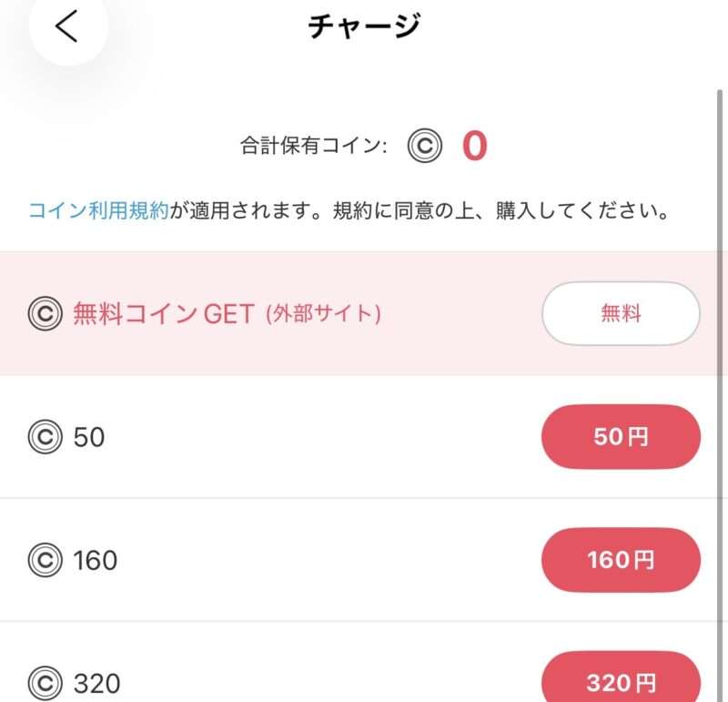Tap coin icon in free coin banner
The height and width of the screenshot is (702, 728).
click(45, 314)
